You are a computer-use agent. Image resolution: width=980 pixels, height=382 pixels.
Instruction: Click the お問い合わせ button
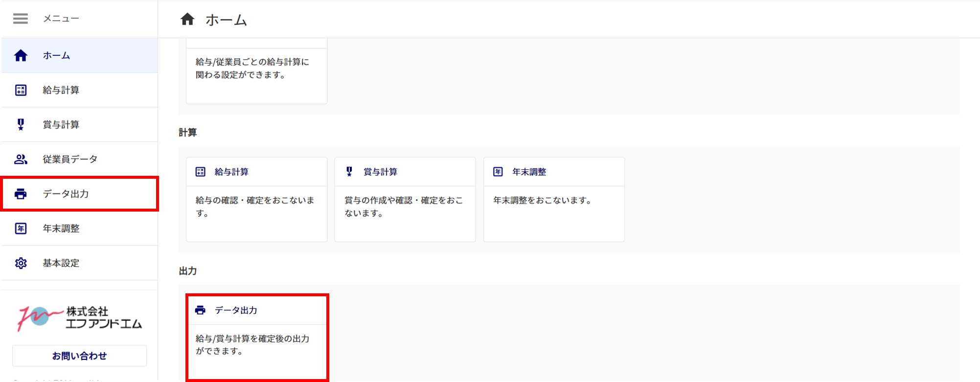(79, 356)
